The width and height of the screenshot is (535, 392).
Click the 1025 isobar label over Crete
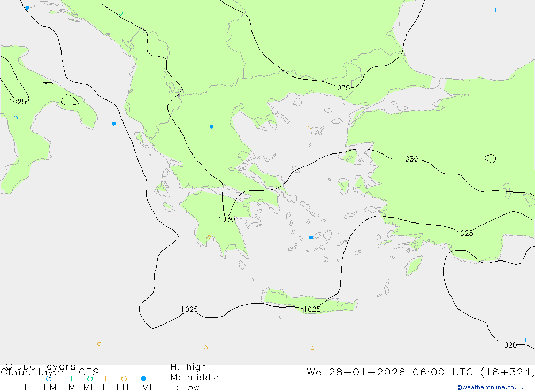(x=312, y=309)
